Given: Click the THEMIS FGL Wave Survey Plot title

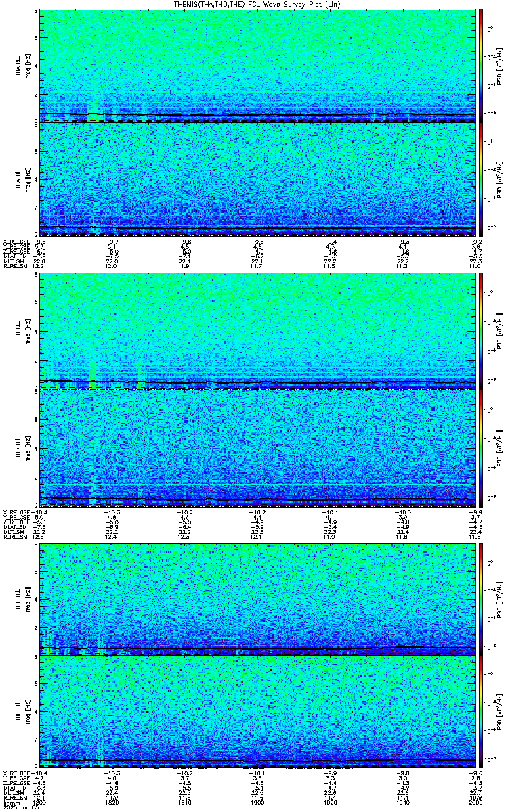Looking at the screenshot, I should tap(258, 4).
